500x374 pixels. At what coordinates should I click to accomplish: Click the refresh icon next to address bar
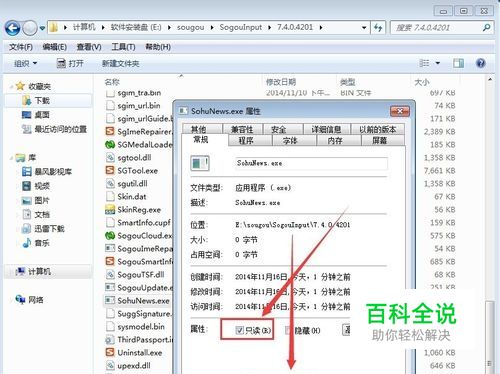click(378, 28)
